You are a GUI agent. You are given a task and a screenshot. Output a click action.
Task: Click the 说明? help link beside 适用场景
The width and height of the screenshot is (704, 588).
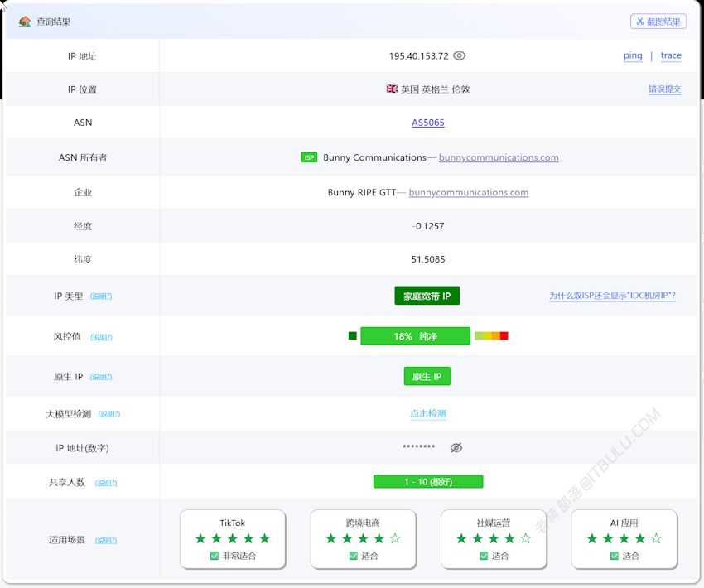click(x=106, y=541)
